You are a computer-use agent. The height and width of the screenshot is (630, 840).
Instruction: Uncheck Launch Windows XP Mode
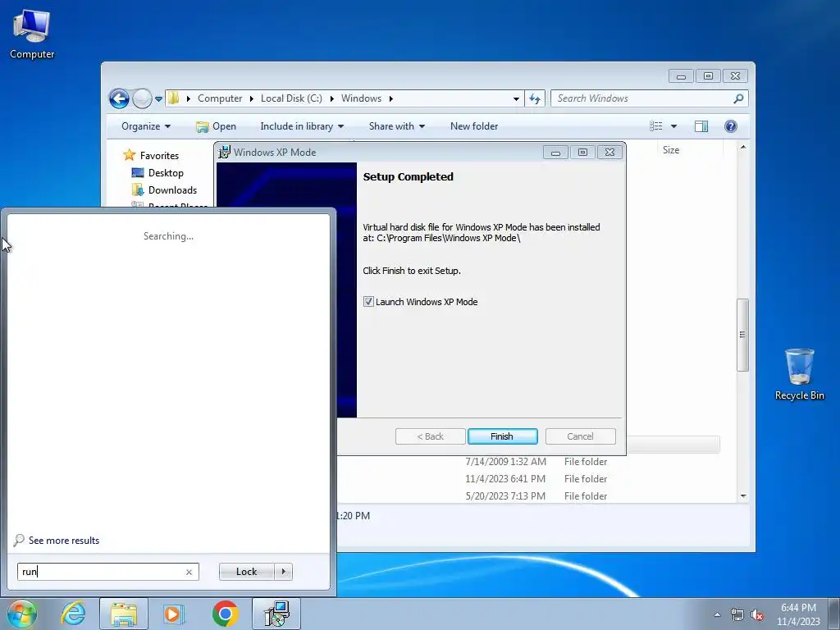pyautogui.click(x=368, y=302)
